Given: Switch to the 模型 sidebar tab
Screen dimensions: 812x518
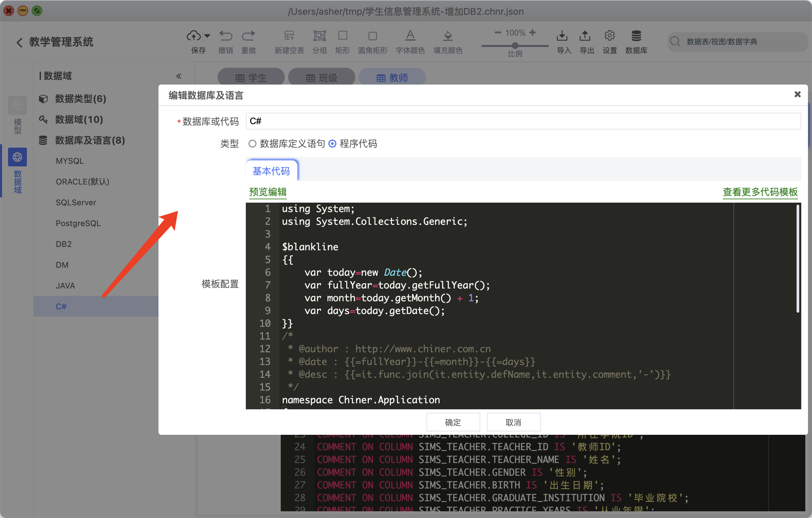Looking at the screenshot, I should pos(17,115).
